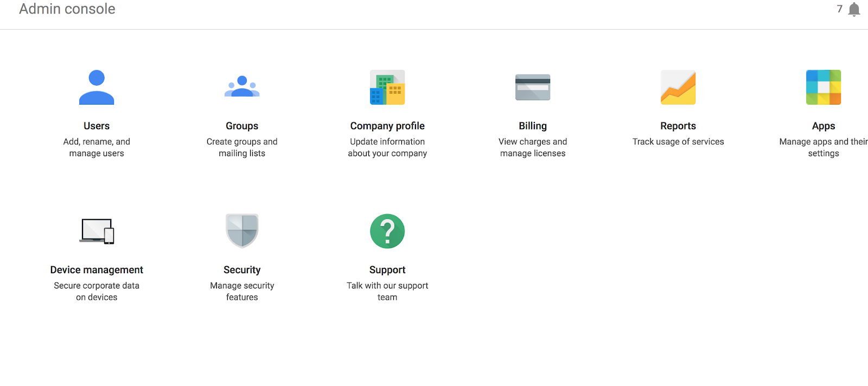This screenshot has height=386, width=868.
Task: Click the Security heading link
Action: point(242,270)
